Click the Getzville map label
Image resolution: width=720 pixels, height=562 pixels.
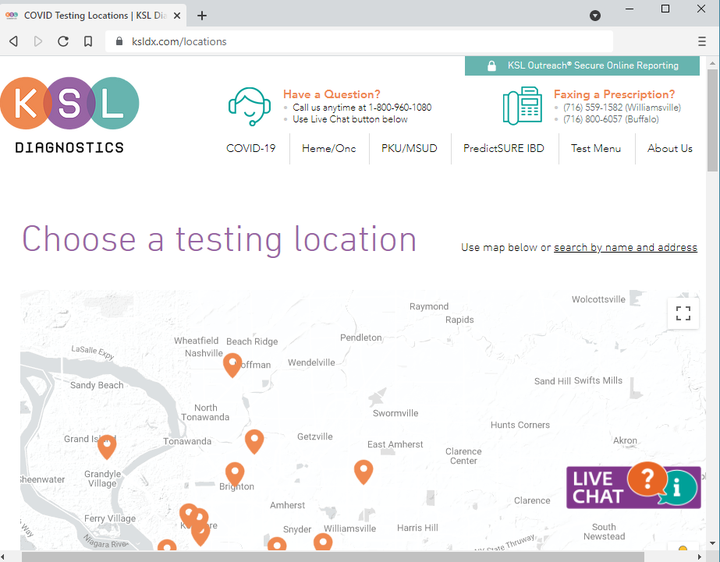(315, 437)
